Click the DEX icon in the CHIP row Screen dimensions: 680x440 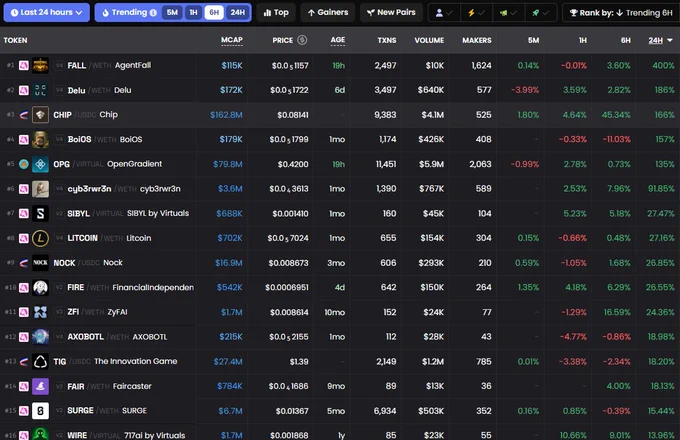[24, 115]
